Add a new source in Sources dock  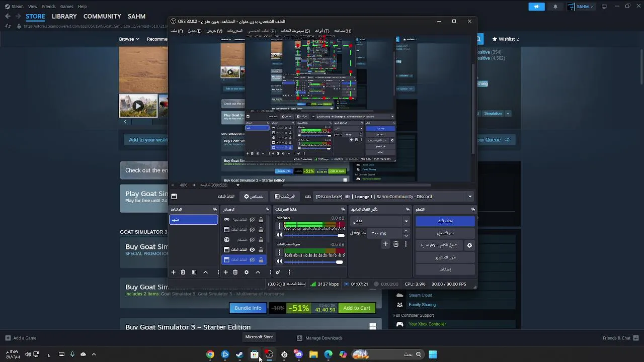click(225, 272)
